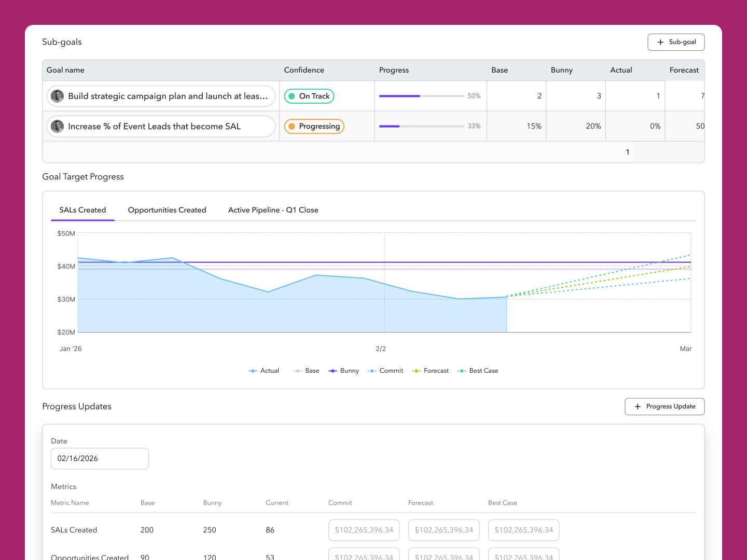The width and height of the screenshot is (747, 560).
Task: Click avatar of Build strategic campaign goal
Action: 58,96
